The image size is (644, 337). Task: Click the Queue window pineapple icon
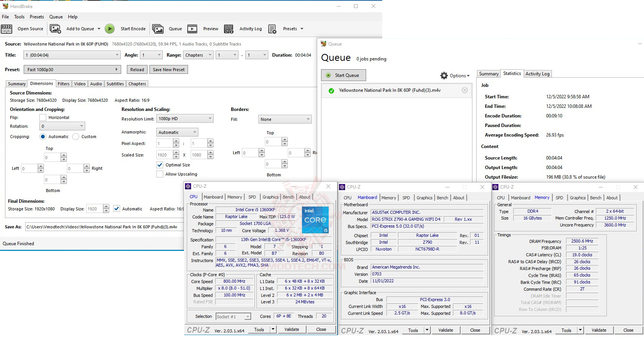click(324, 44)
